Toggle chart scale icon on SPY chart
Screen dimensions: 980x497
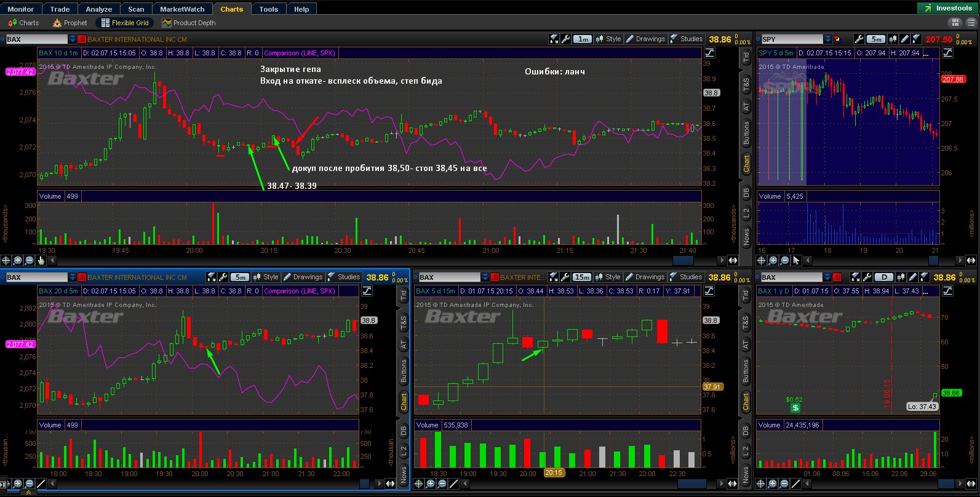tap(946, 53)
